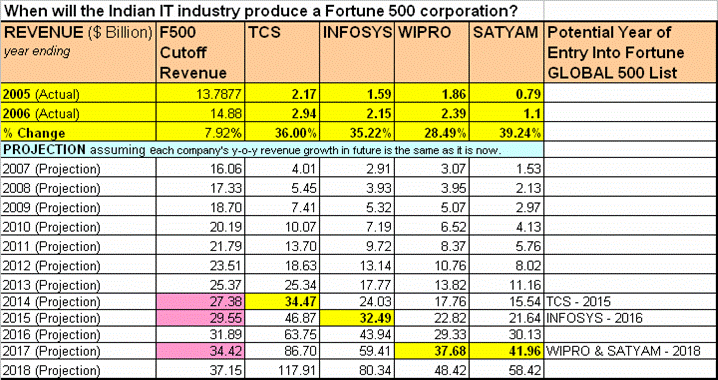Click the TCS - 2015 entry cell
The image size is (718, 380).
[631, 302]
